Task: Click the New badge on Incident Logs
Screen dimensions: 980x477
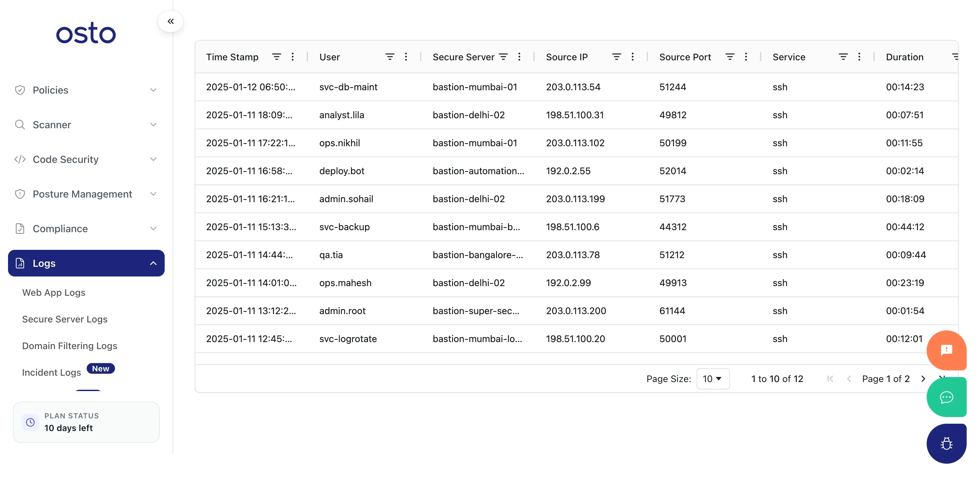Action: coord(100,368)
